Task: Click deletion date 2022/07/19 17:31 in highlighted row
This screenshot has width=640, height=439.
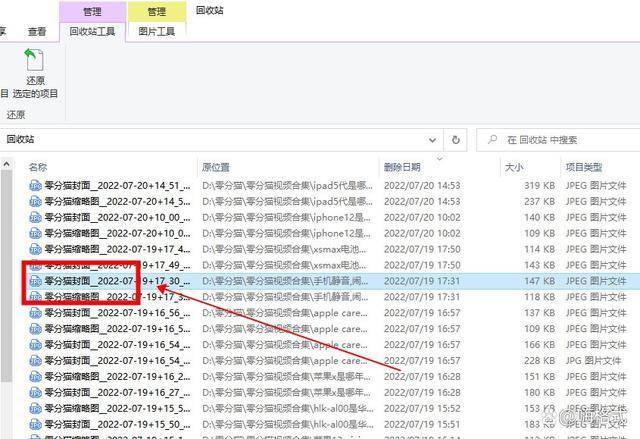Action: click(x=422, y=281)
